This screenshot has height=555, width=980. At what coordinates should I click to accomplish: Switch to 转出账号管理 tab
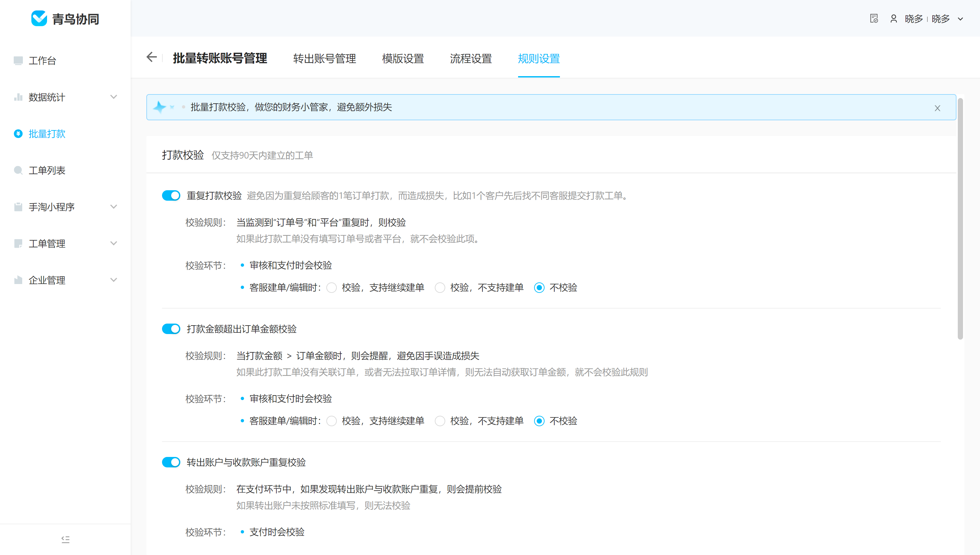[x=324, y=59]
